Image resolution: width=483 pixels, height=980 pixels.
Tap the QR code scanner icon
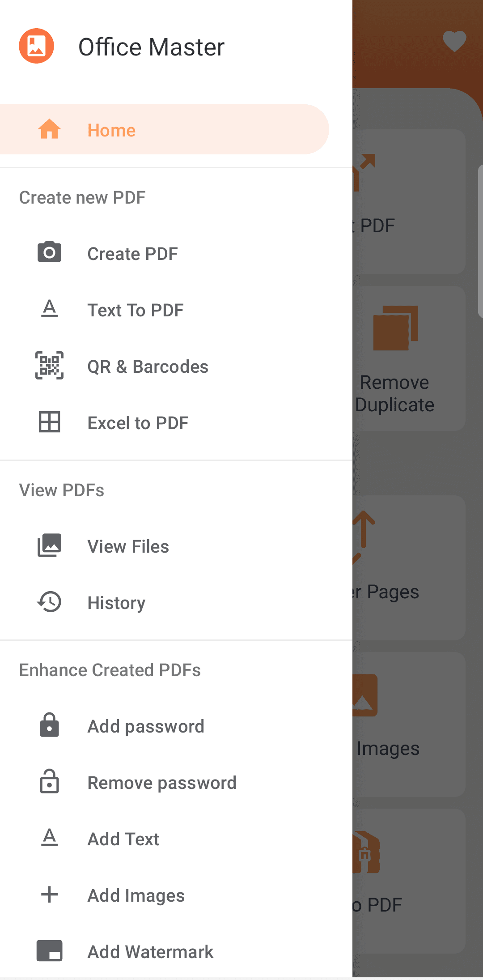(x=49, y=366)
